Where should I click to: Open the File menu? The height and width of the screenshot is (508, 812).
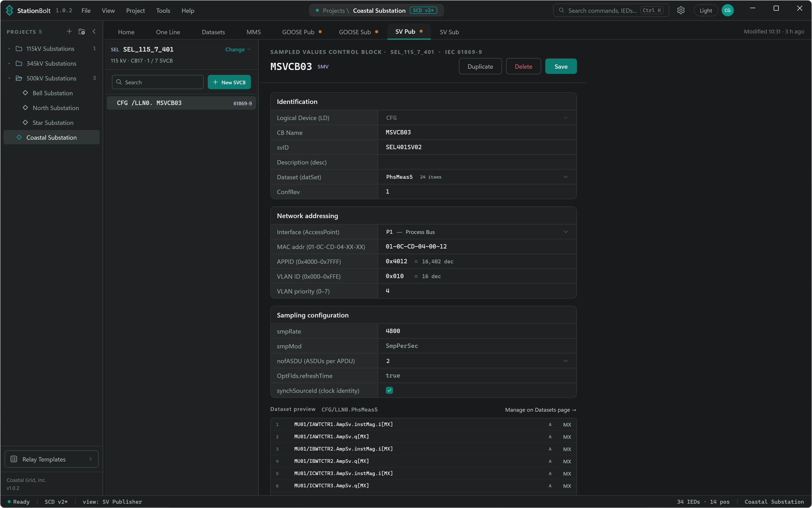(x=86, y=10)
